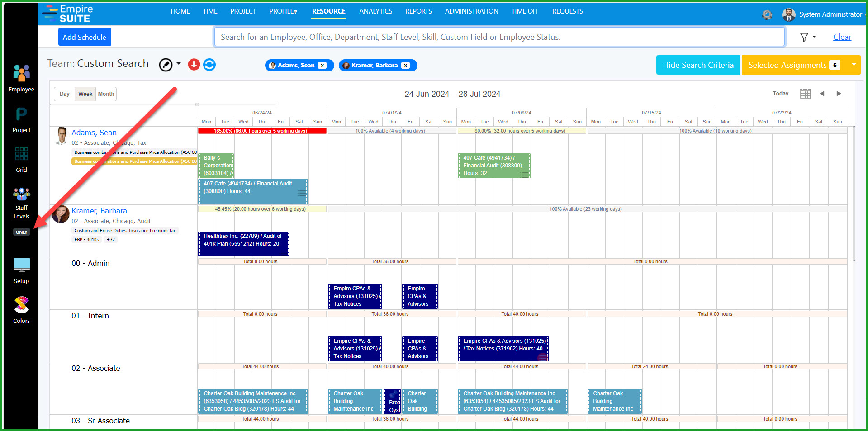
Task: Click the Empire Suite logo
Action: tap(68, 14)
